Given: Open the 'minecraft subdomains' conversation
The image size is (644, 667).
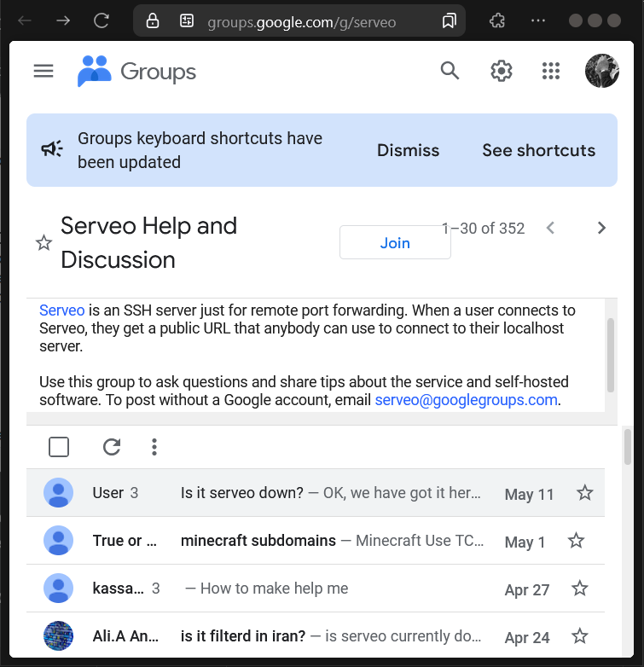Looking at the screenshot, I should pos(316,541).
